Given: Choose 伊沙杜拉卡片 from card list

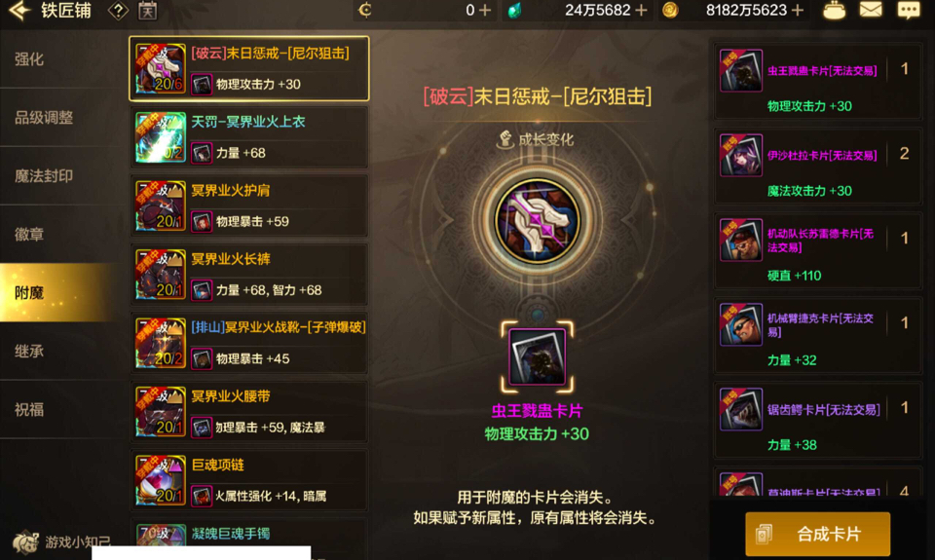Looking at the screenshot, I should (x=817, y=168).
